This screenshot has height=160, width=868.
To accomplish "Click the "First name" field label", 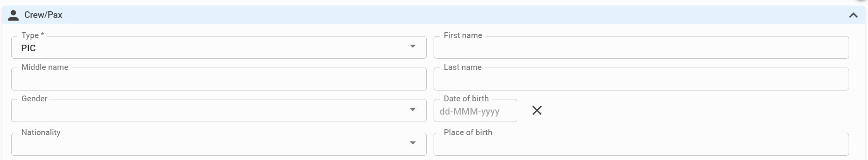I will [x=463, y=35].
